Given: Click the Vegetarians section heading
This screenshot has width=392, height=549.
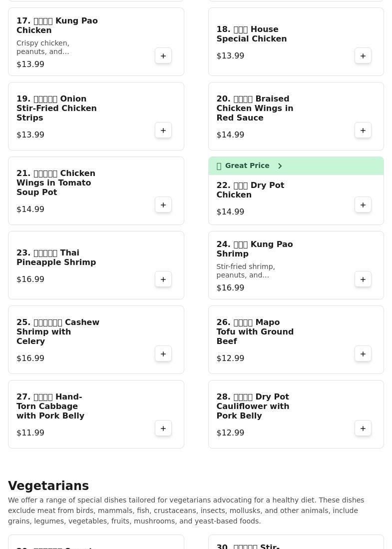Looking at the screenshot, I should [x=48, y=485].
